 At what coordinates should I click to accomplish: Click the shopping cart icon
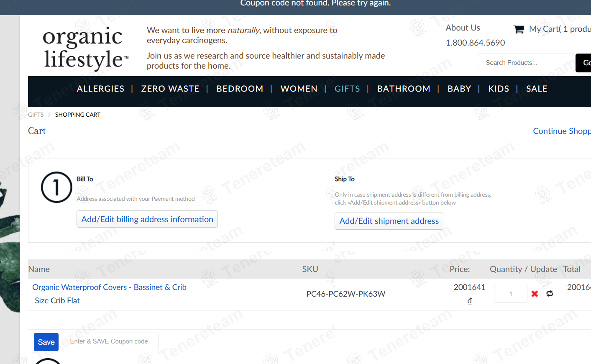tap(519, 29)
